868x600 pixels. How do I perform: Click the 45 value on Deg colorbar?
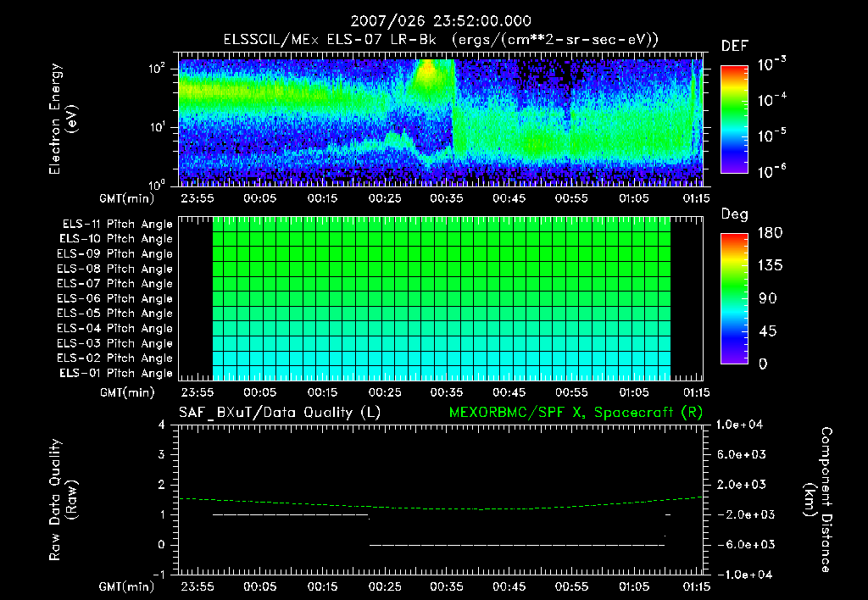pos(767,331)
